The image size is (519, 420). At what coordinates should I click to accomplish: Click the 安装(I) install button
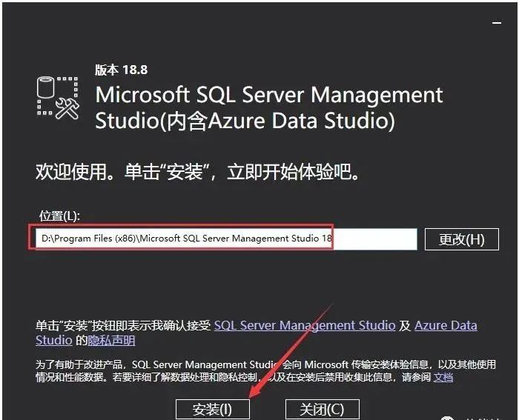point(213,410)
